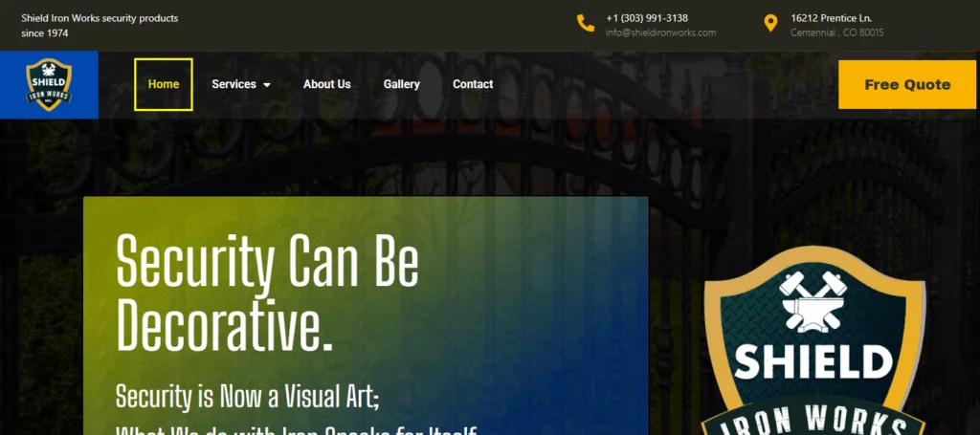Click the Shield Iron Works navbar logo
980x435 pixels.
(49, 85)
